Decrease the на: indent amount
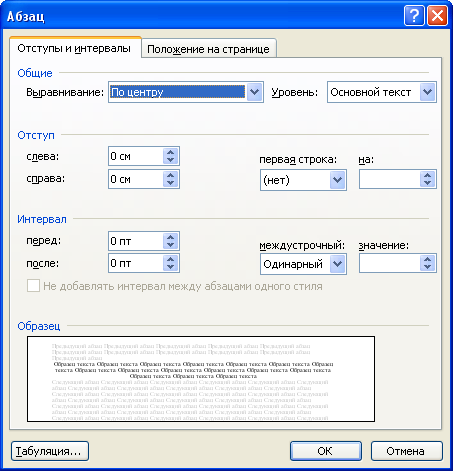 [x=428, y=183]
